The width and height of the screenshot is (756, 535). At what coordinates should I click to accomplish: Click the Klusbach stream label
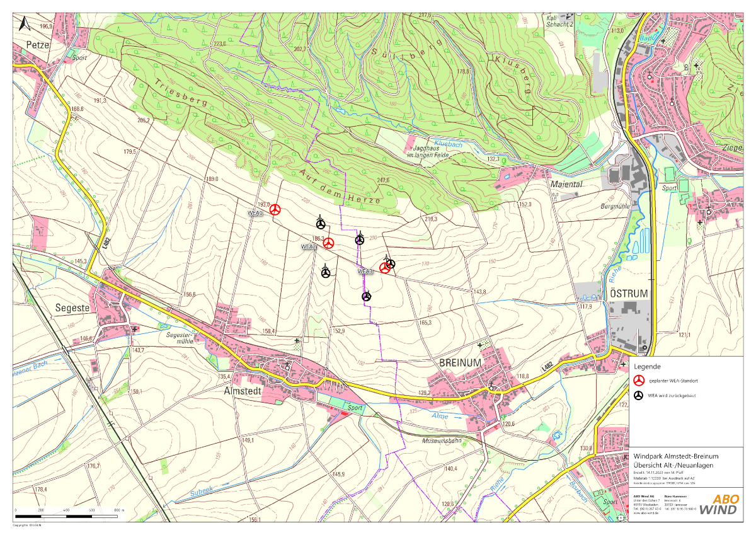[x=449, y=144]
